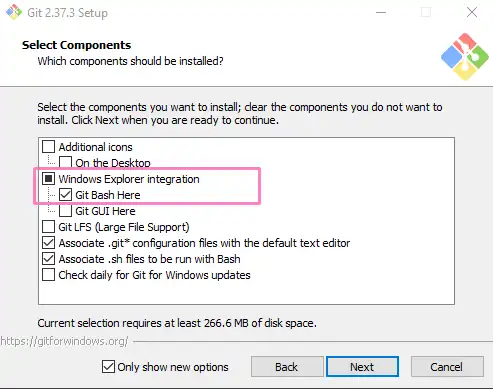Check the On the Desktop option
This screenshot has height=389, width=493.
pos(65,162)
